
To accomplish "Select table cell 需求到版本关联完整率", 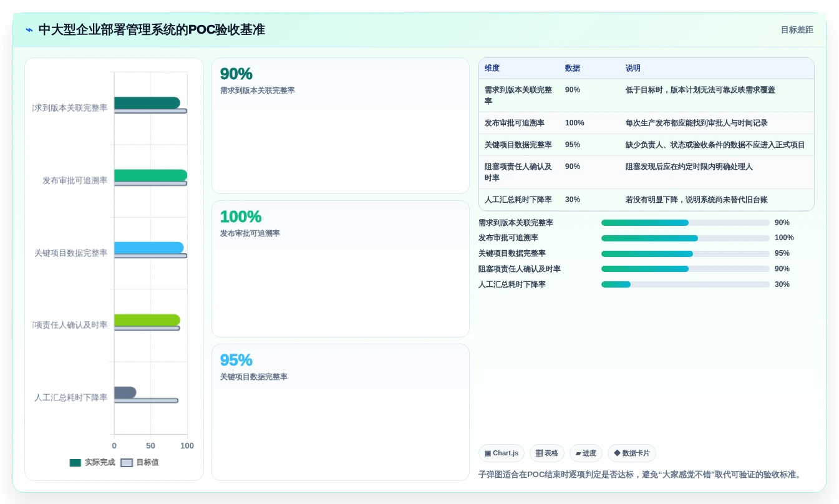I will point(518,95).
